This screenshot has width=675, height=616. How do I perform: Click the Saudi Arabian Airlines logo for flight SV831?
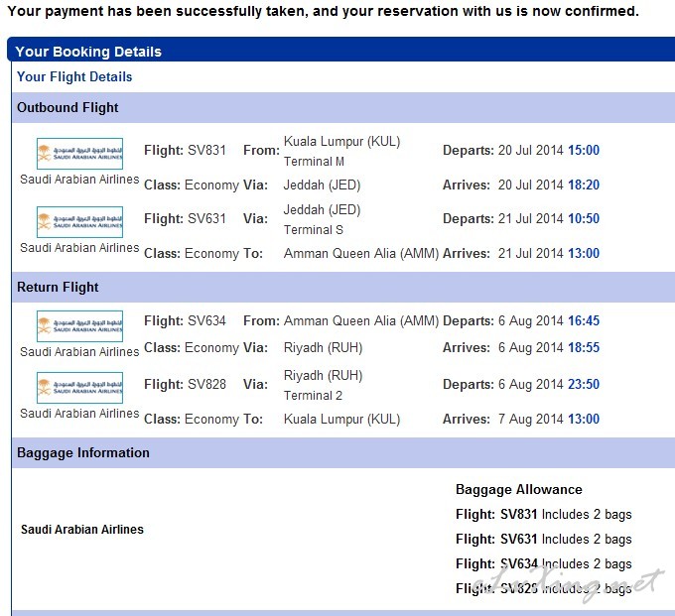(79, 154)
